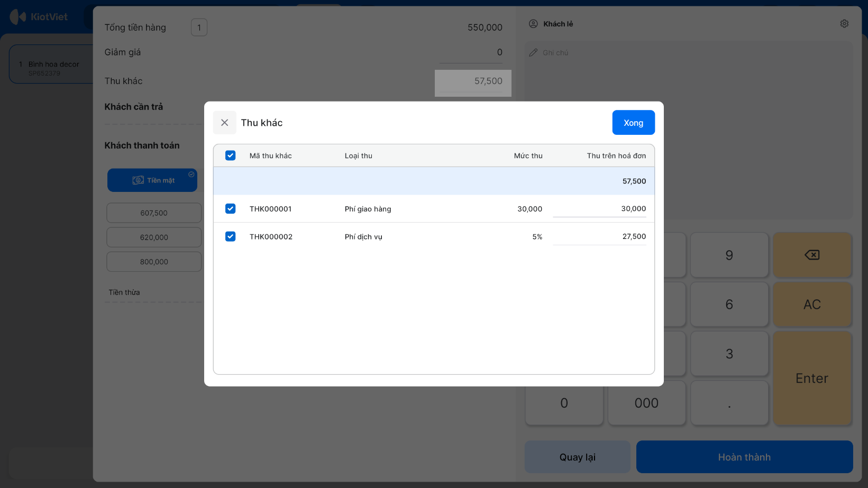This screenshot has width=868, height=488.
Task: Select the Tiền mặt payment method
Action: (x=152, y=180)
